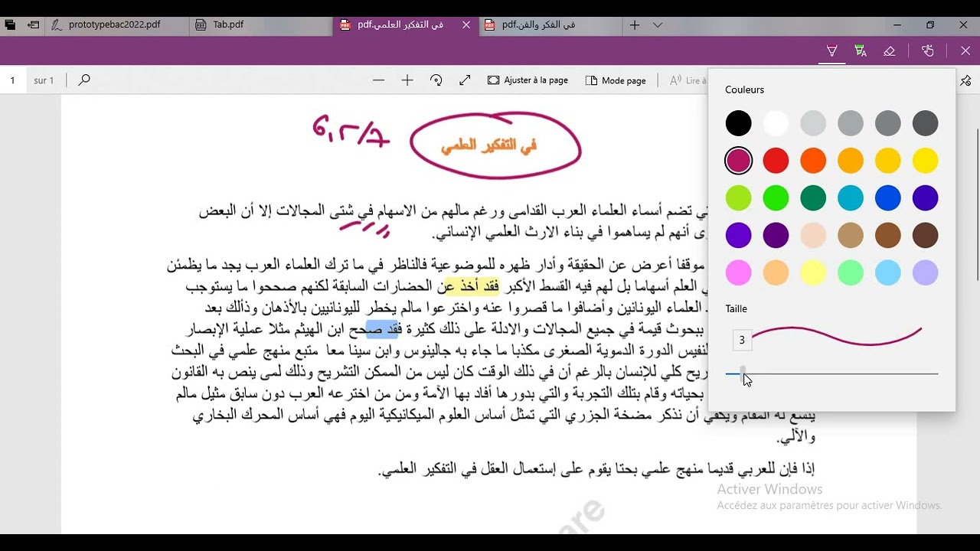Click the set tabs aside icon
This screenshot has width=980, height=551.
pos(33,24)
